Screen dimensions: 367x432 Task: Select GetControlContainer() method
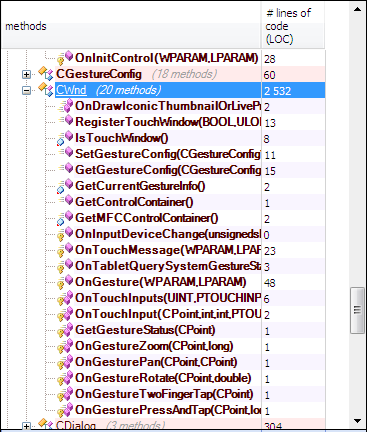[x=134, y=202]
